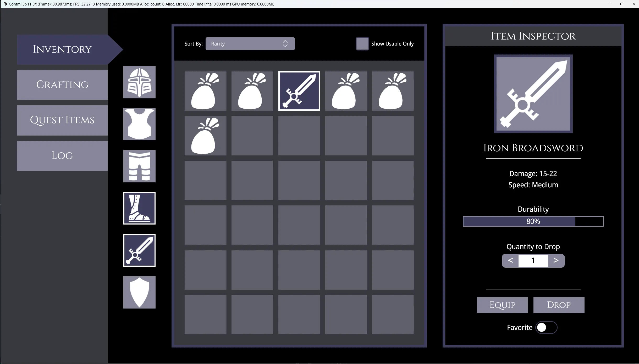
Task: Switch to the Quest Items tab
Action: (62, 120)
